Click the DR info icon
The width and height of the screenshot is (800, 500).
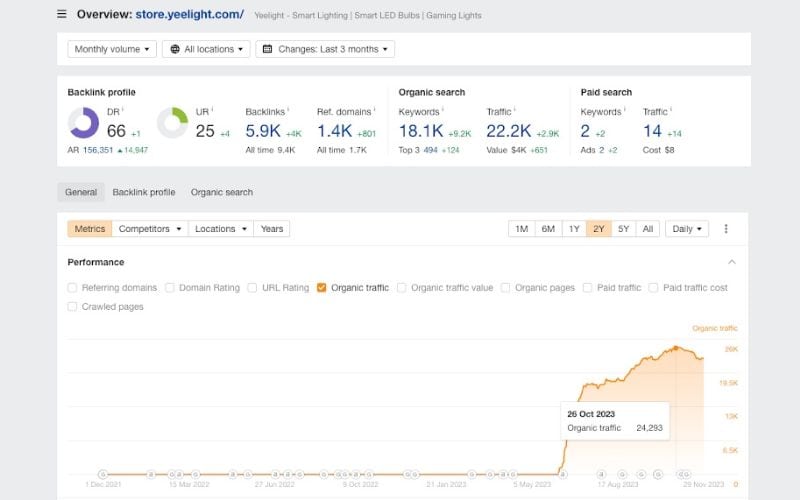click(122, 109)
